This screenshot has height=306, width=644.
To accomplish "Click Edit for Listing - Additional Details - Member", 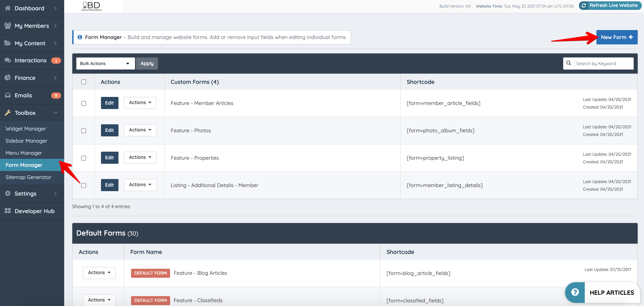I will coord(110,185).
